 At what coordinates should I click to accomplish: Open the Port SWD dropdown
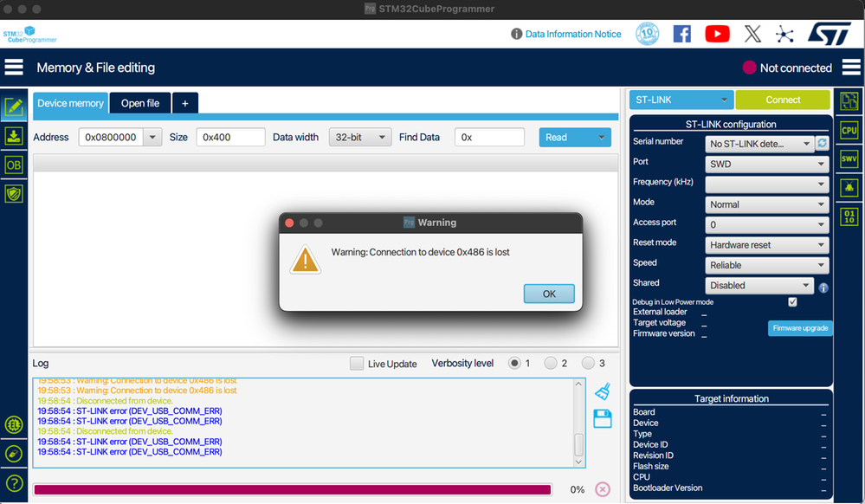click(767, 164)
